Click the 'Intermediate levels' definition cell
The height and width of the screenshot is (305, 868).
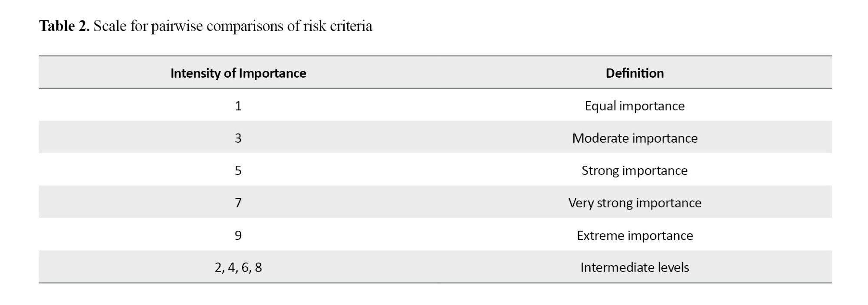(635, 267)
